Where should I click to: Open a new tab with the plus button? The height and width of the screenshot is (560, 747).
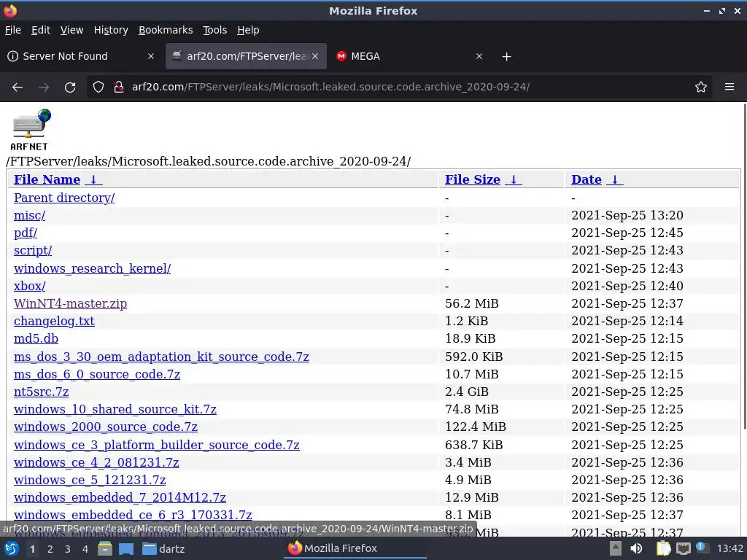[x=507, y=57]
